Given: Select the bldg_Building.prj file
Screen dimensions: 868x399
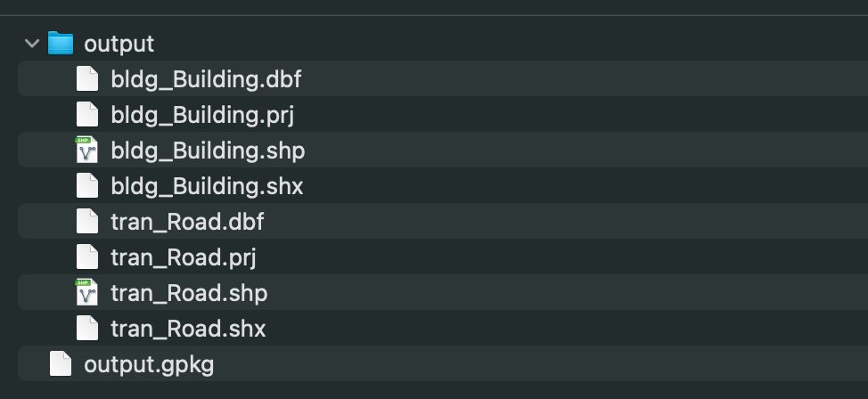Looking at the screenshot, I should click(202, 115).
